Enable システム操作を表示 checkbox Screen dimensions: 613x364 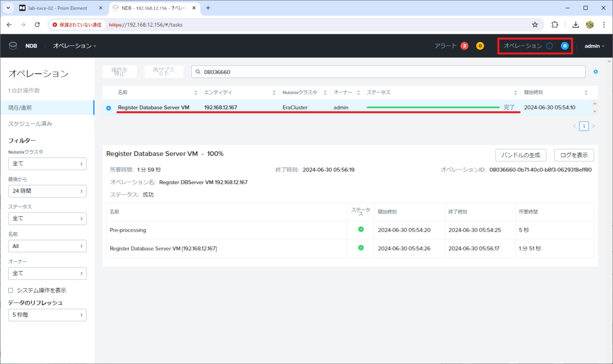click(11, 290)
